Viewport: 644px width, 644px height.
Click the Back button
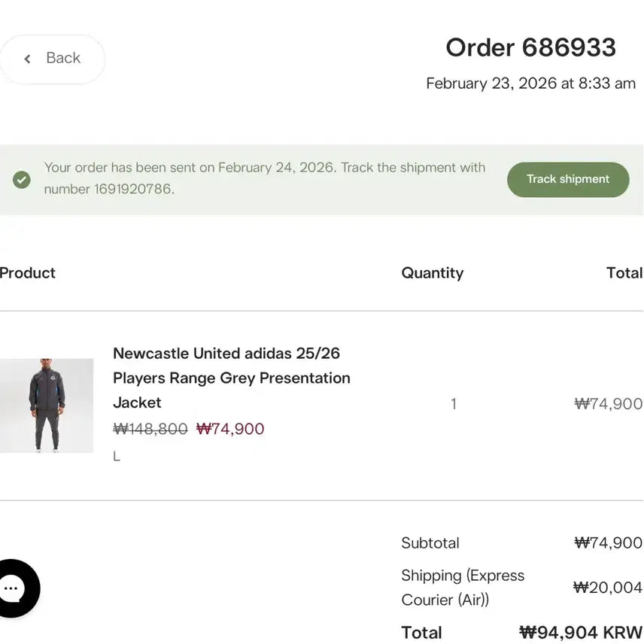coord(52,59)
